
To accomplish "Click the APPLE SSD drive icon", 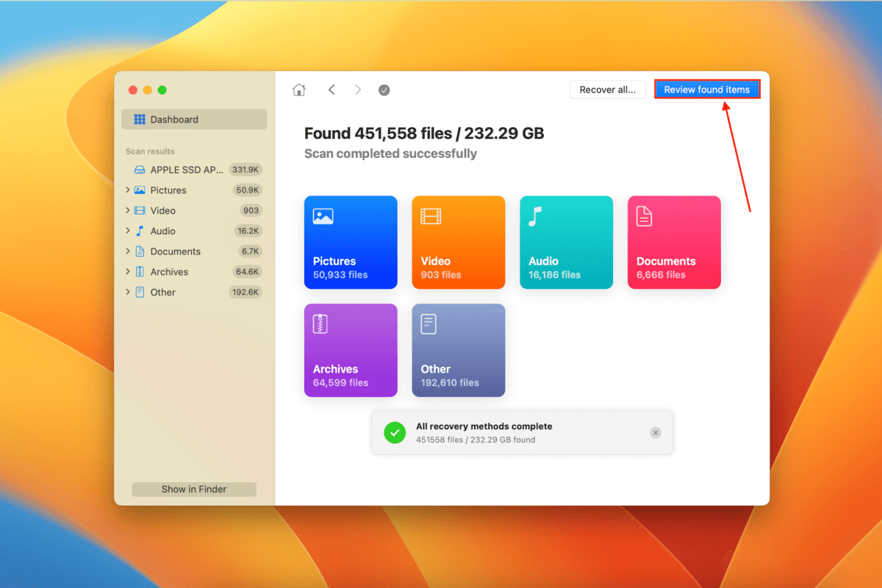I will 140,170.
